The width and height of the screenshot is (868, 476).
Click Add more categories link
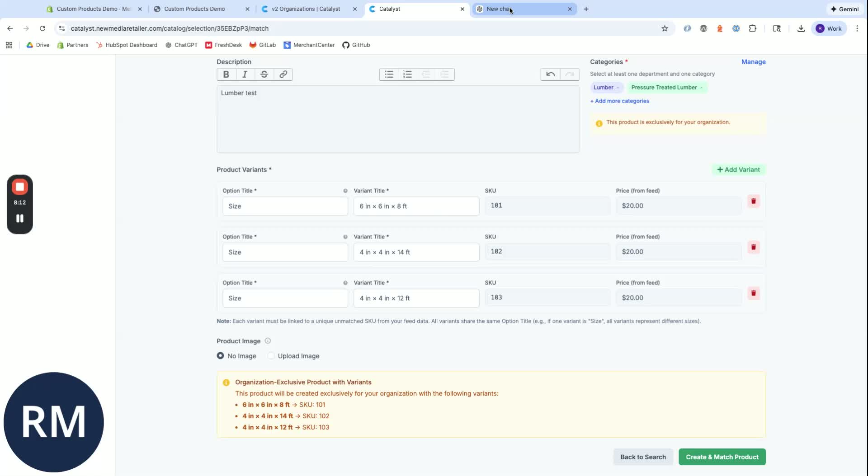619,101
